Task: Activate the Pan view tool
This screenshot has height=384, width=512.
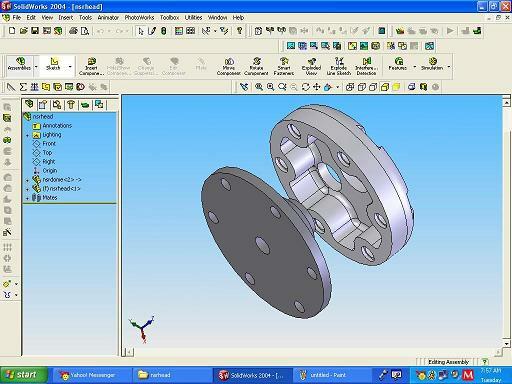Action: [x=316, y=87]
